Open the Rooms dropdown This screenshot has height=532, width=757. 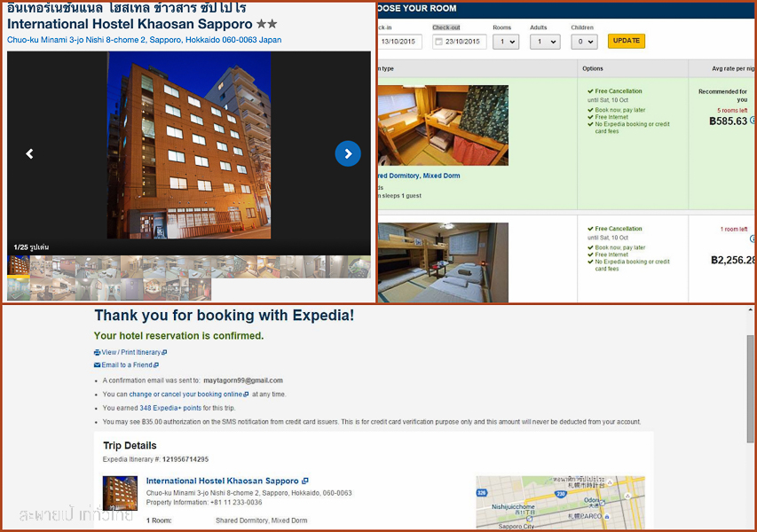tap(506, 42)
